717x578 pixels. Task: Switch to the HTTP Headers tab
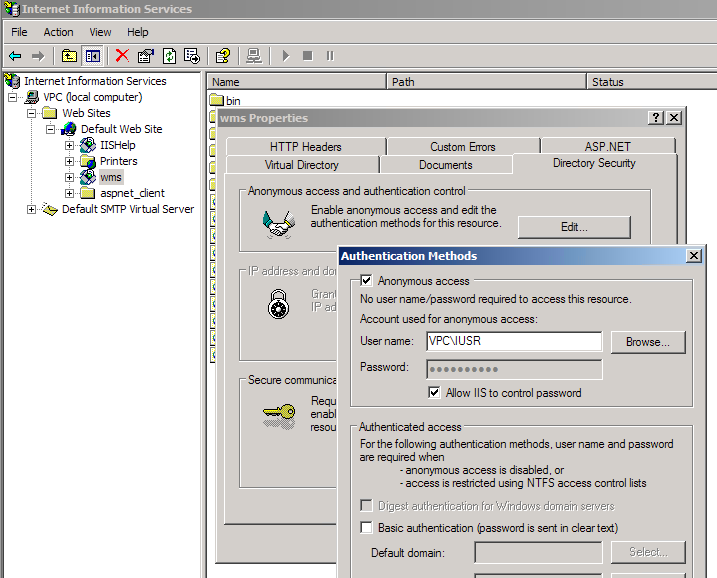pos(305,147)
